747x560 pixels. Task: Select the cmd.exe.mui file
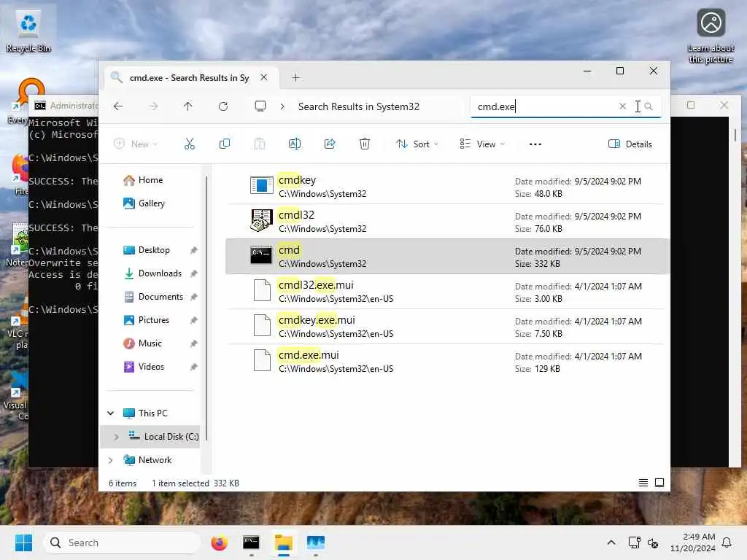pos(446,362)
